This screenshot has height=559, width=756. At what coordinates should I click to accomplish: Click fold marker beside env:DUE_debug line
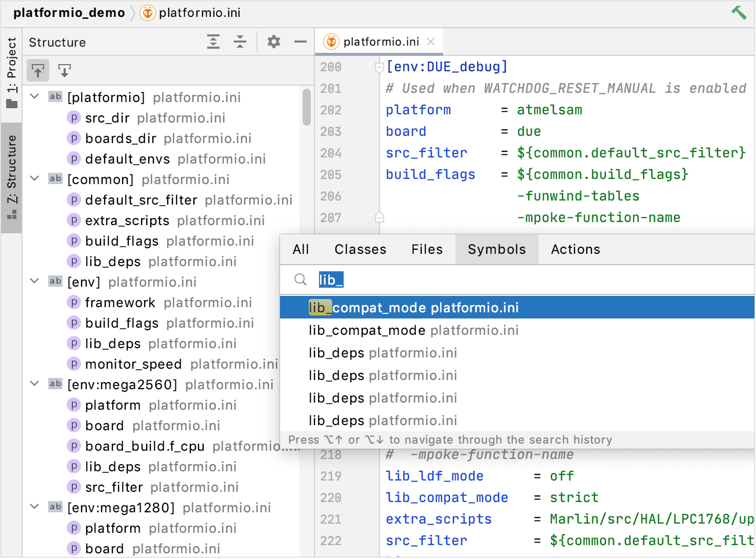[x=380, y=67]
